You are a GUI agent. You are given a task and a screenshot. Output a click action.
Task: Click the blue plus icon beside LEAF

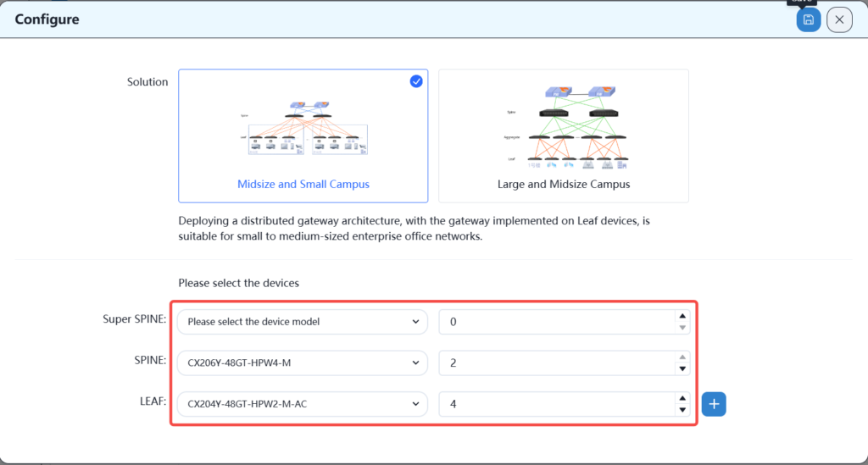(x=714, y=404)
